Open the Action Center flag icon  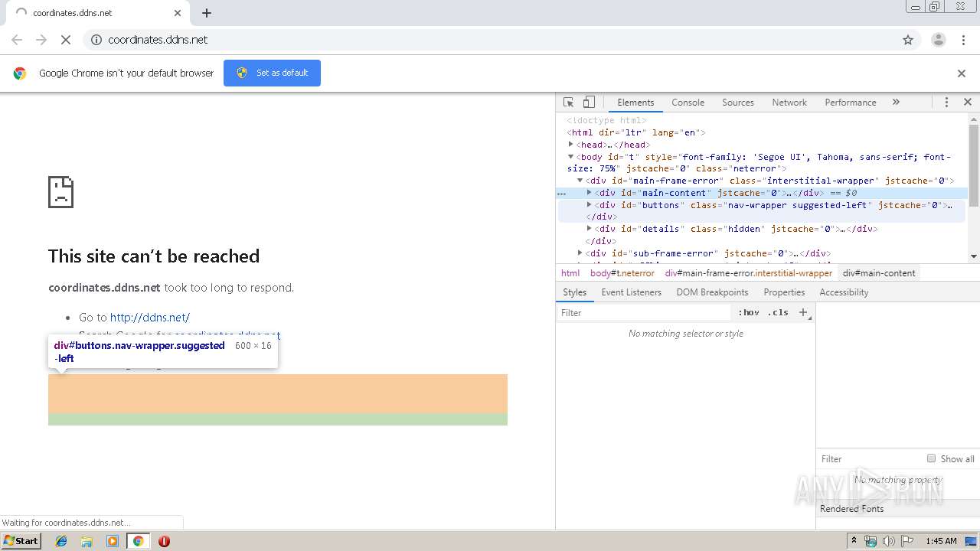pos(907,541)
